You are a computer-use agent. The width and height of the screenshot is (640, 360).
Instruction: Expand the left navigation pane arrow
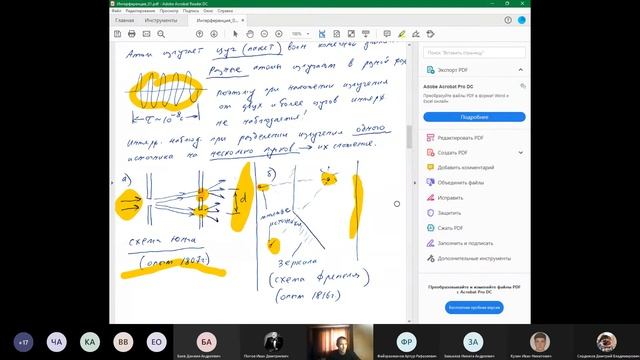point(112,183)
